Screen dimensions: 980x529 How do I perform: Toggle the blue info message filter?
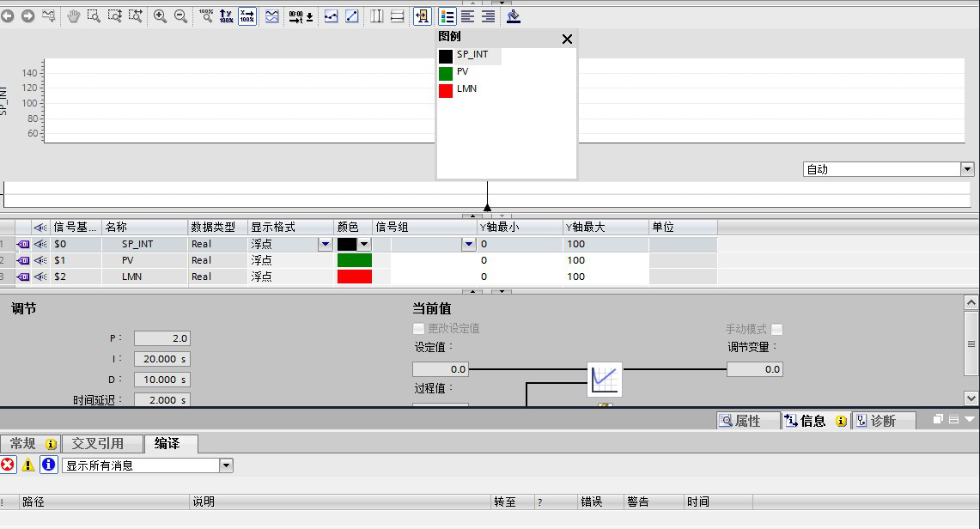click(49, 465)
